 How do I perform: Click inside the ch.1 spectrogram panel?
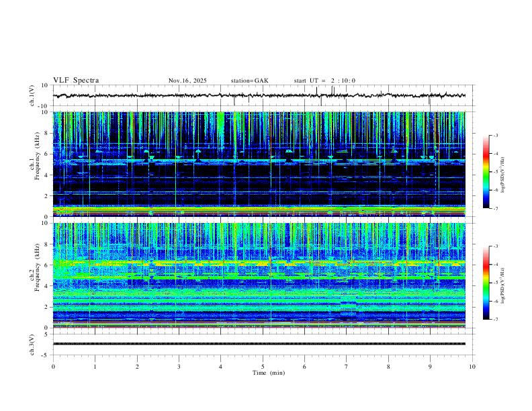[x=259, y=164]
